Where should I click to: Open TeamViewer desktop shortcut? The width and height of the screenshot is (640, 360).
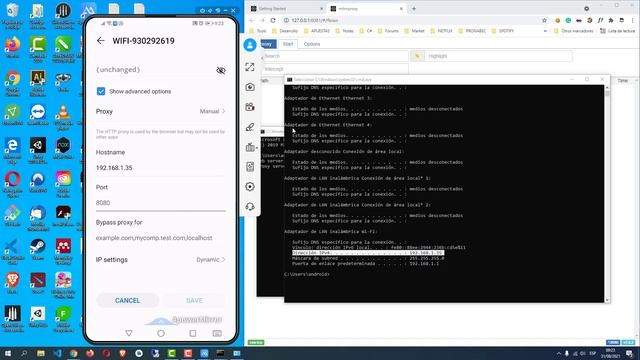pos(38,115)
